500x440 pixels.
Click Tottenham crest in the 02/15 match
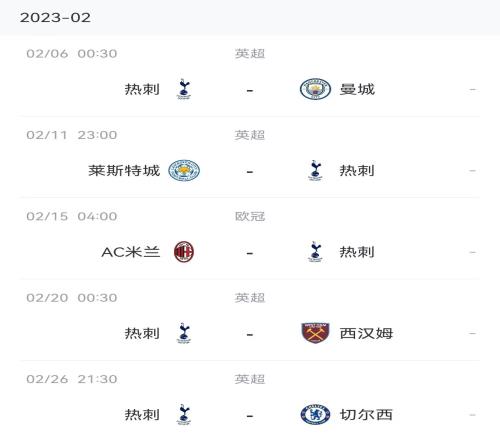pyautogui.click(x=315, y=252)
